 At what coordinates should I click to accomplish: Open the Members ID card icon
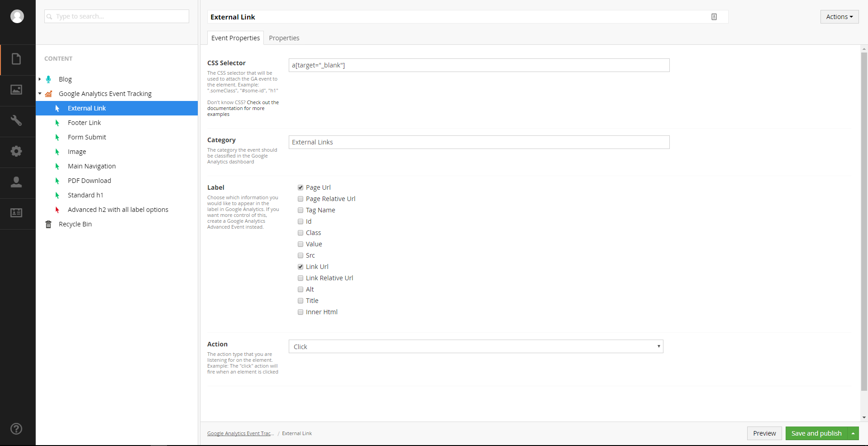[x=16, y=213]
